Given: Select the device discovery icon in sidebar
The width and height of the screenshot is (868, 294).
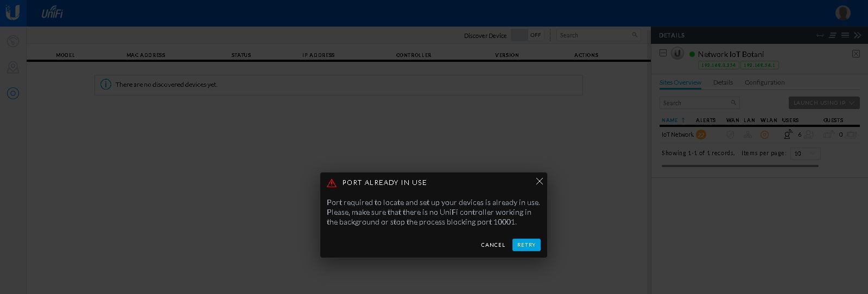Looking at the screenshot, I should (13, 93).
